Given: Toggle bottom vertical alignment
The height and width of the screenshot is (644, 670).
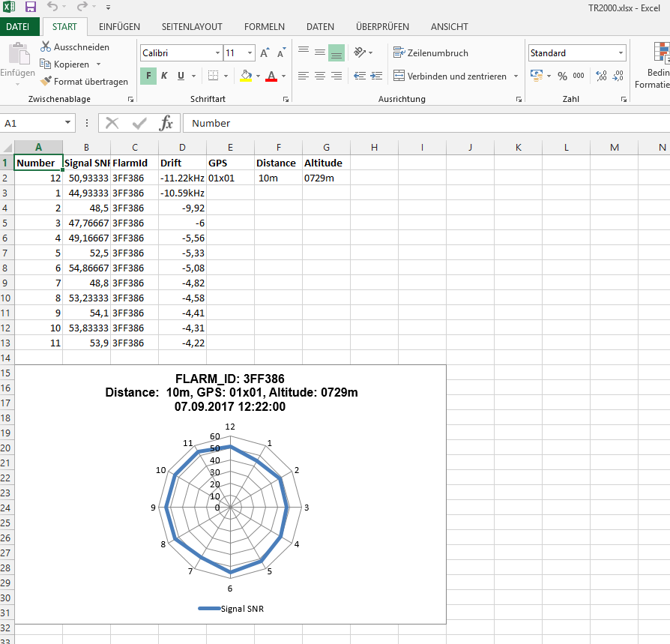Looking at the screenshot, I should click(336, 53).
